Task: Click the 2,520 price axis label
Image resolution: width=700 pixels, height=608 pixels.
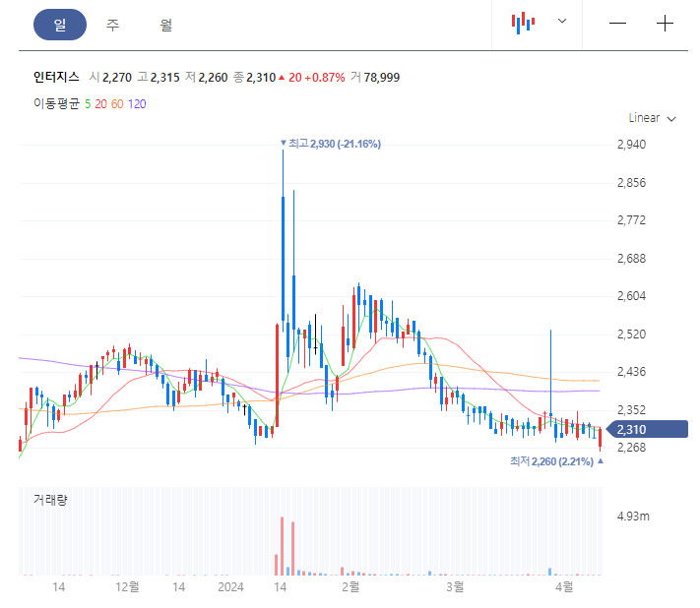Action: coord(631,334)
